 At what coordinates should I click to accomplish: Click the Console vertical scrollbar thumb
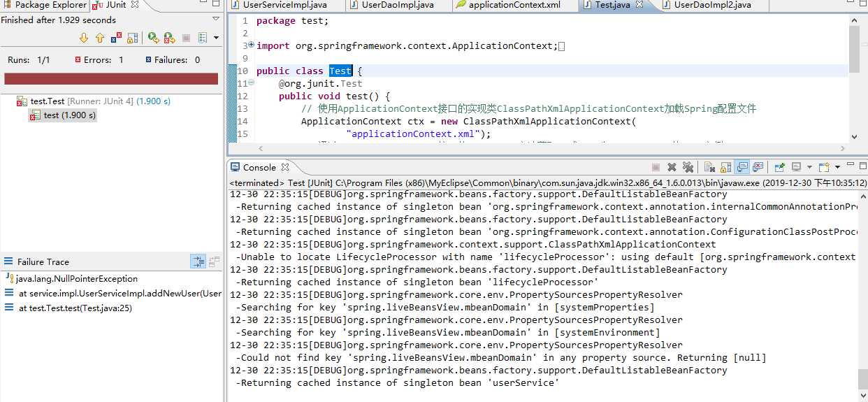point(863,378)
